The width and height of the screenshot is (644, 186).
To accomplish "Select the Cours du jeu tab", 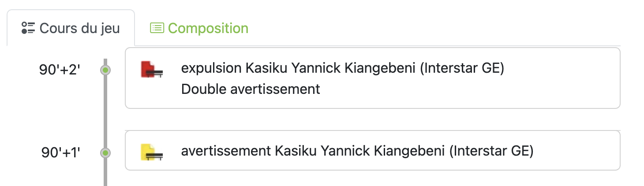I will (71, 29).
